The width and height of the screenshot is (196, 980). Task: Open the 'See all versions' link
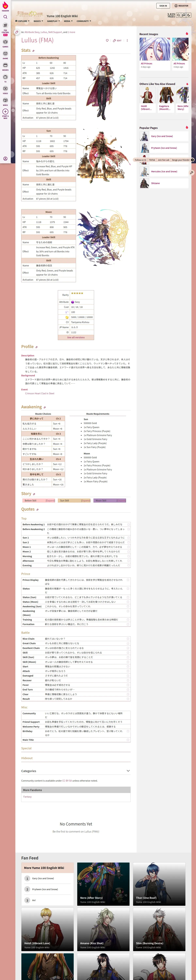(x=76, y=337)
